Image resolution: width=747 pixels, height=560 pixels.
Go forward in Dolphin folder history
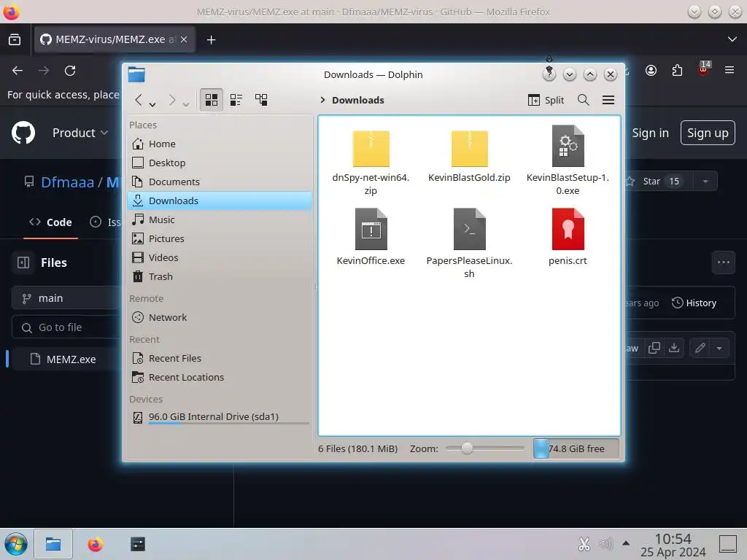172,100
